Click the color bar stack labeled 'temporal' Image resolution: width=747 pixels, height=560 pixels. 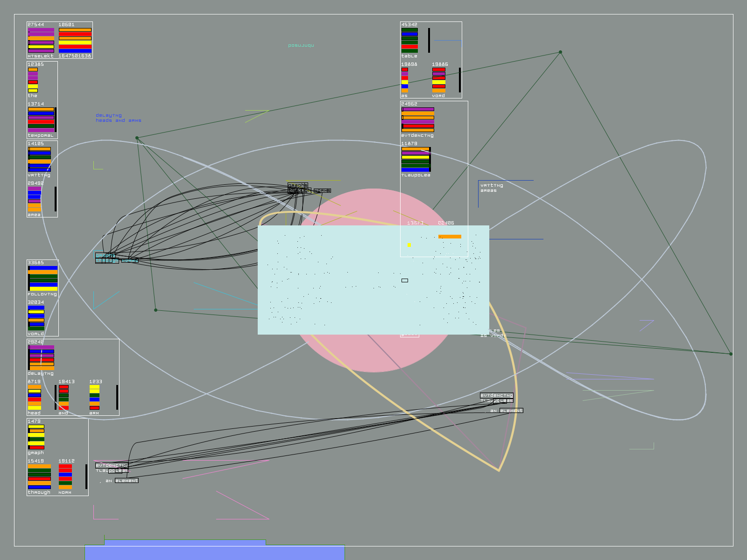41,119
